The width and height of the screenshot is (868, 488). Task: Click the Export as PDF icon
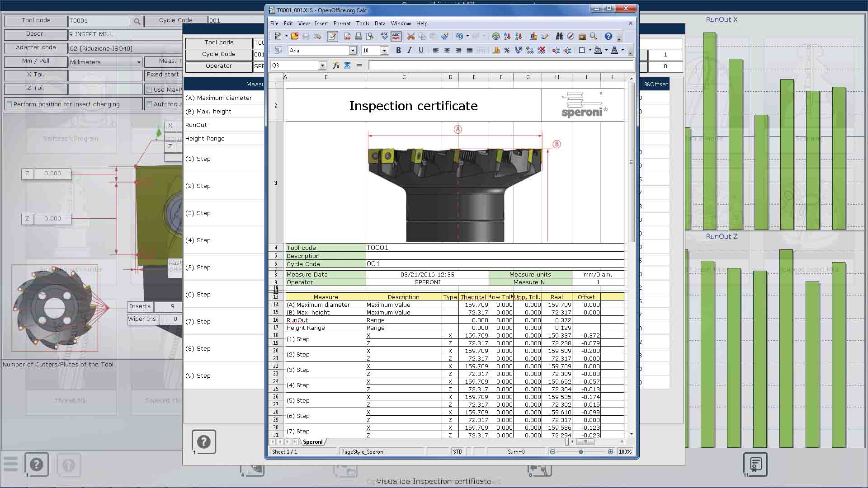point(347,36)
